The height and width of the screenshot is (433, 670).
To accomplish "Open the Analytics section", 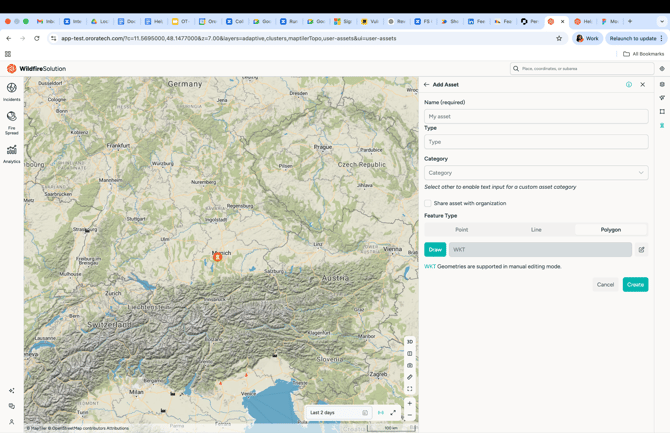I will [x=12, y=153].
